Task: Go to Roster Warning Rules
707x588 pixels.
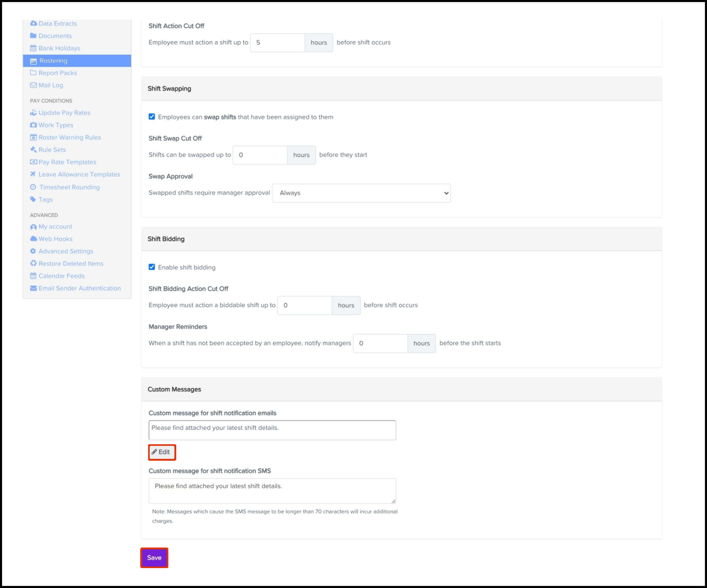Action: coord(70,137)
